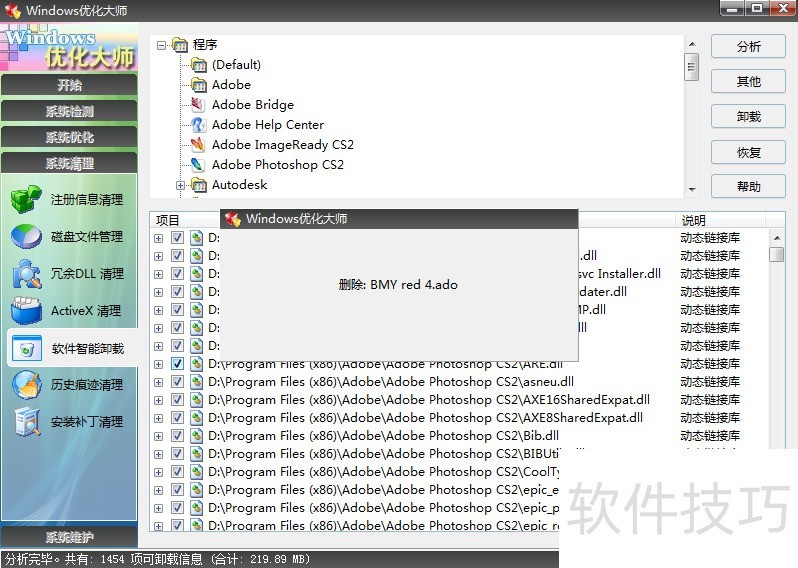This screenshot has height=568, width=798.
Task: Click the Adobe Bridge program icon
Action: tap(198, 104)
